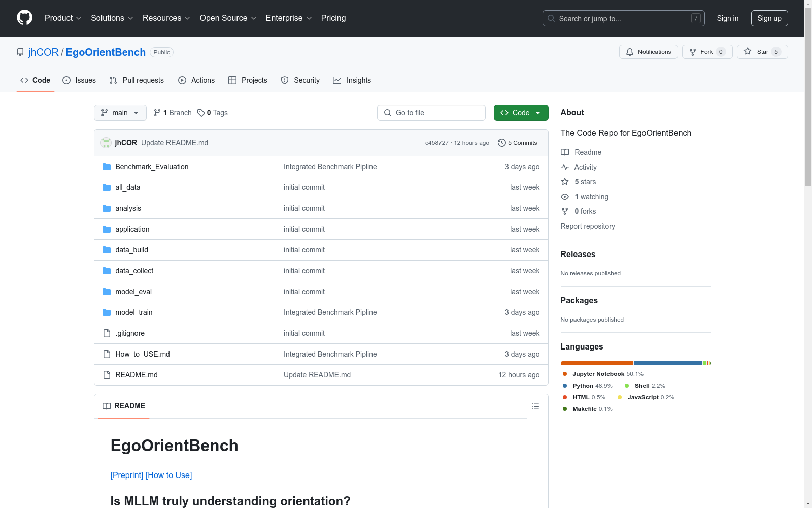The image size is (812, 508).
Task: Star the EgoOrientBench repository
Action: click(x=762, y=52)
